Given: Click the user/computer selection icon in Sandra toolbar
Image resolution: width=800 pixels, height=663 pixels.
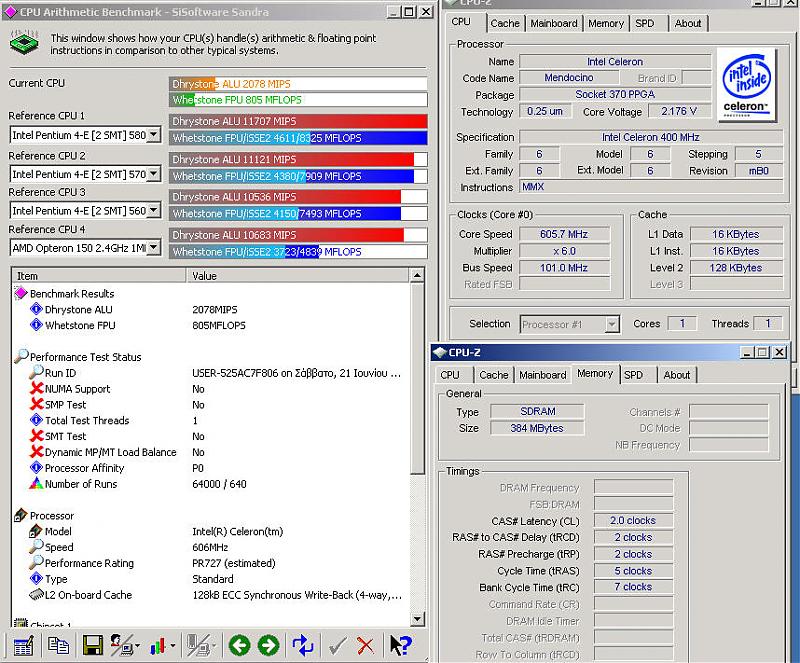Looking at the screenshot, I should (121, 646).
